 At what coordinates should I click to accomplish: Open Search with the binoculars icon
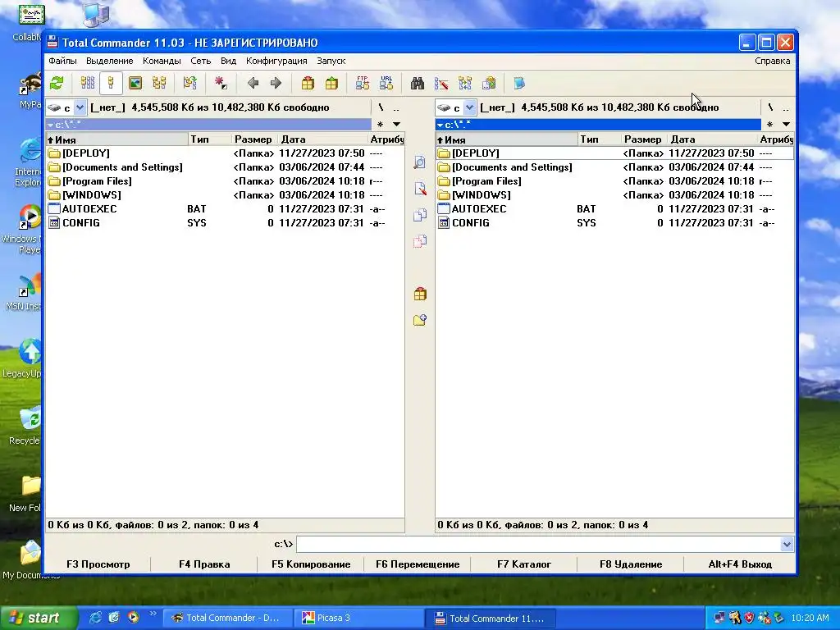(x=418, y=83)
